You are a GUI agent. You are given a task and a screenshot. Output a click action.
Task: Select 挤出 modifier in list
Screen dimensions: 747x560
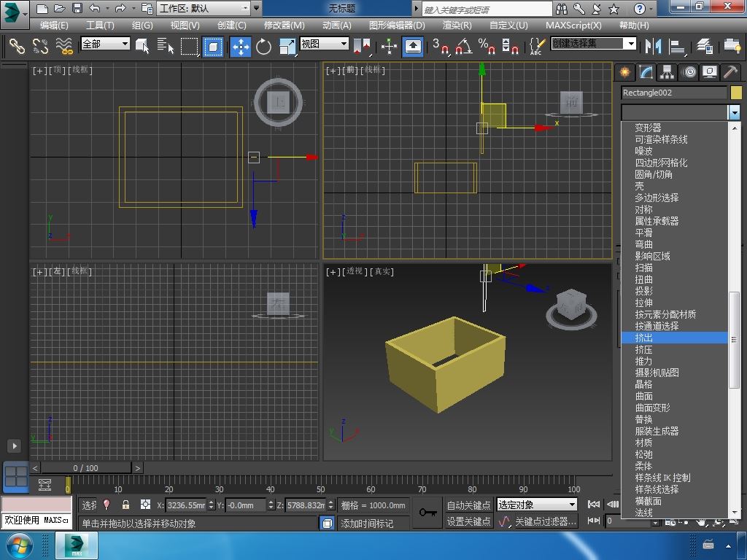[x=674, y=338]
